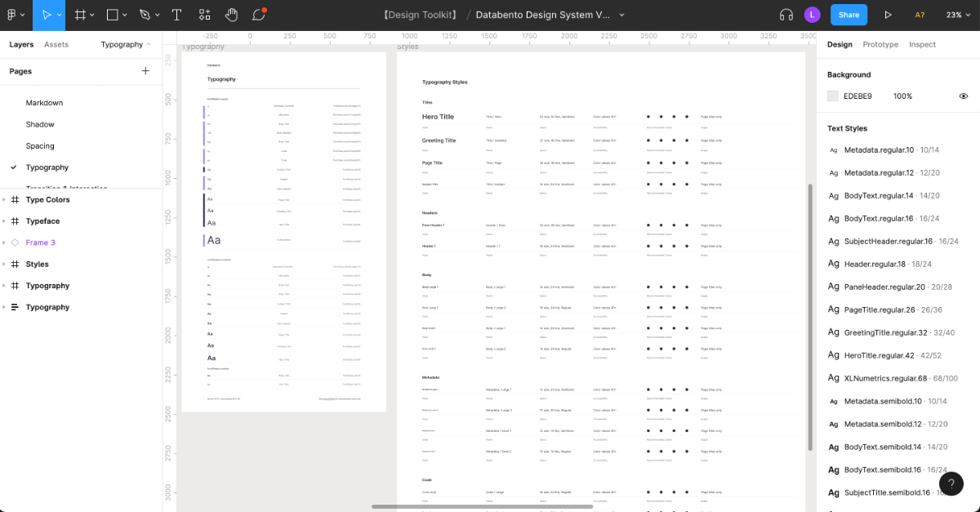Expand the Type Colors layer

click(4, 200)
